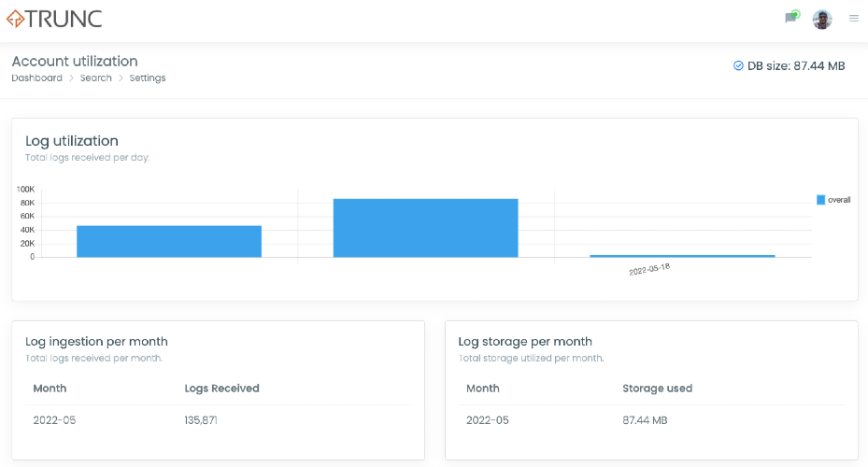
Task: Open the hamburger menu icon
Action: click(x=854, y=19)
